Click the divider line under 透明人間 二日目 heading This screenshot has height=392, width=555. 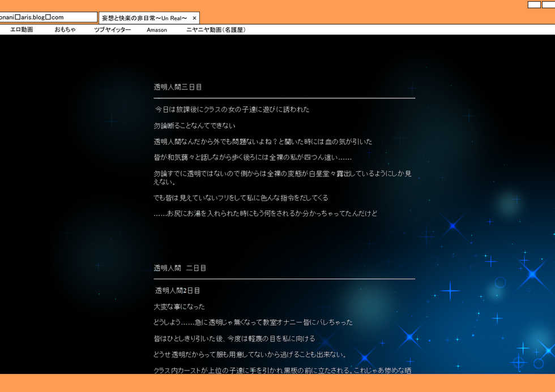[x=284, y=279]
